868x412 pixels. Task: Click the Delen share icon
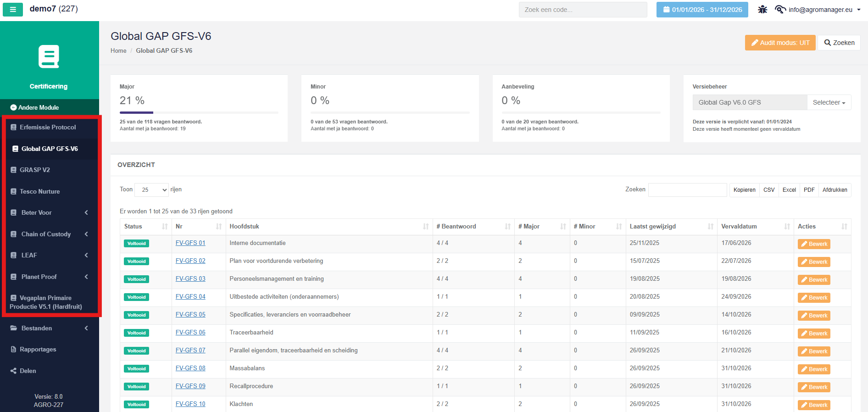click(x=14, y=371)
